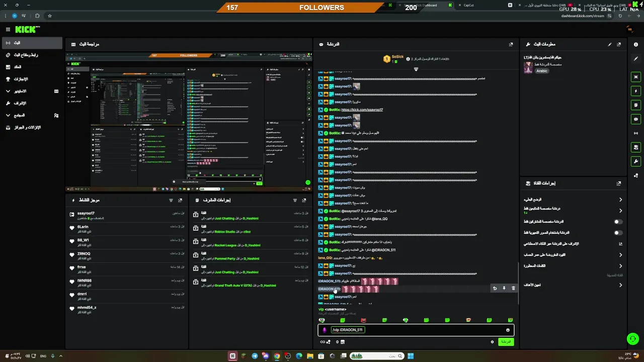Image resolution: width=644 pixels, height=362 pixels.
Task: Select the mhmd54_z follower entry
Action: click(x=127, y=309)
